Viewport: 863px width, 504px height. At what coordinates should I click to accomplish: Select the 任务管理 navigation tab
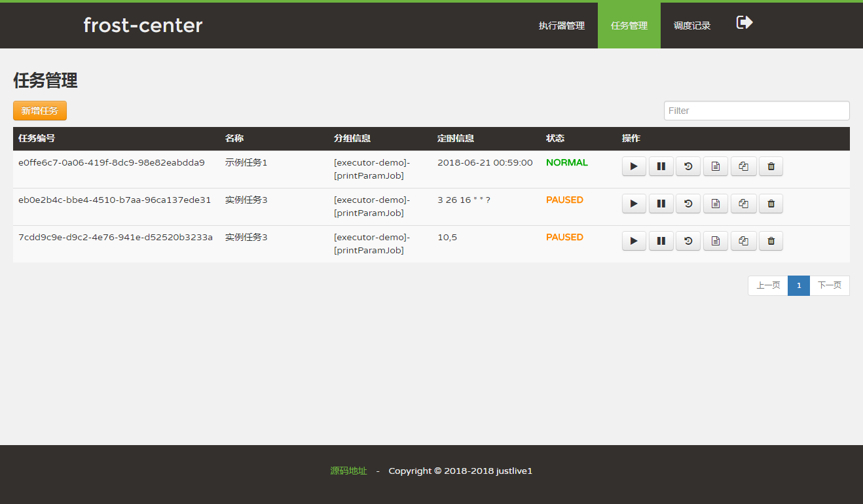click(629, 26)
